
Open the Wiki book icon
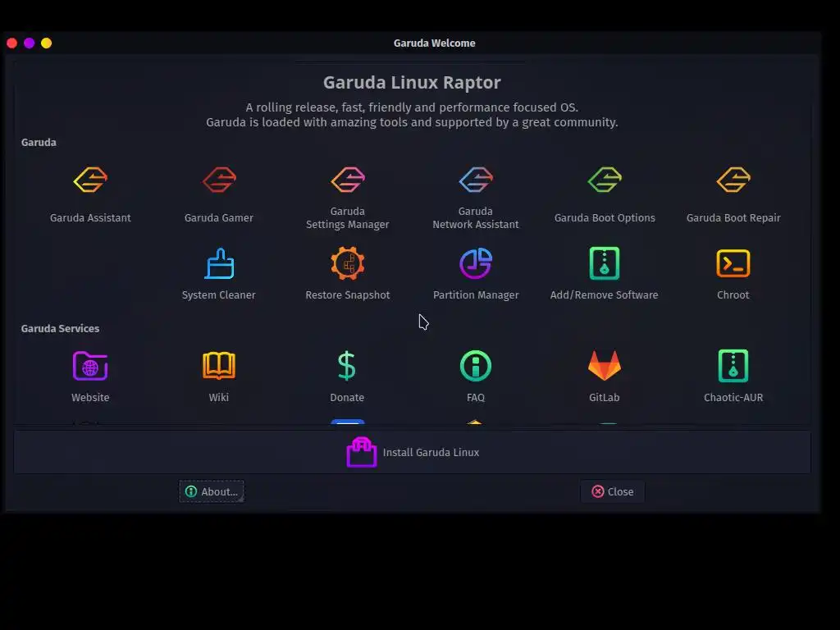(218, 366)
